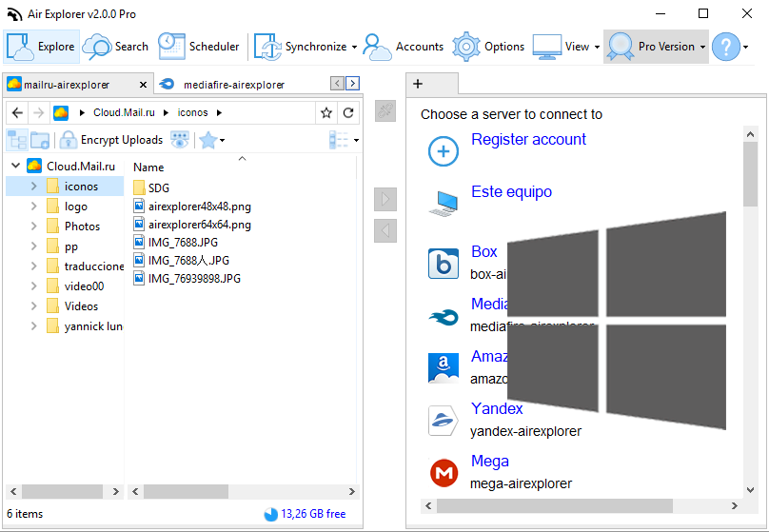Open the Options settings gear
769x532 pixels.
coord(488,47)
